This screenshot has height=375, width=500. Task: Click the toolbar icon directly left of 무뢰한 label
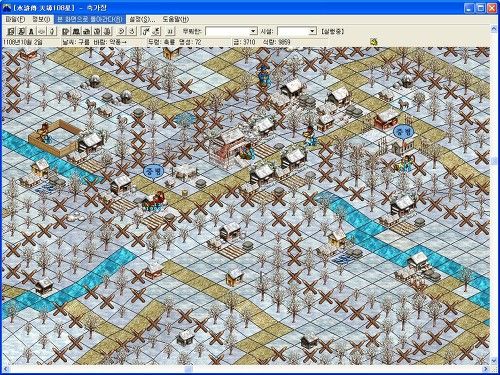[x=170, y=31]
